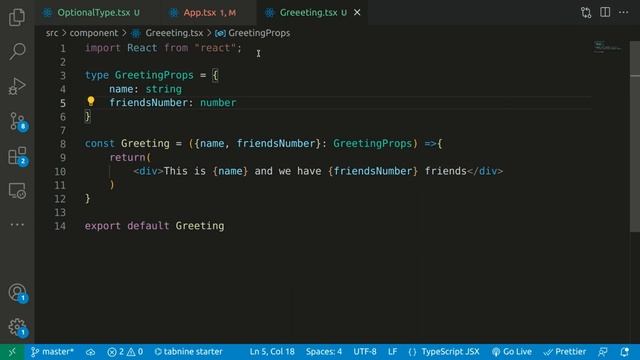Click 'name: string' on line 4
This screenshot has height=360, width=640.
[145, 89]
